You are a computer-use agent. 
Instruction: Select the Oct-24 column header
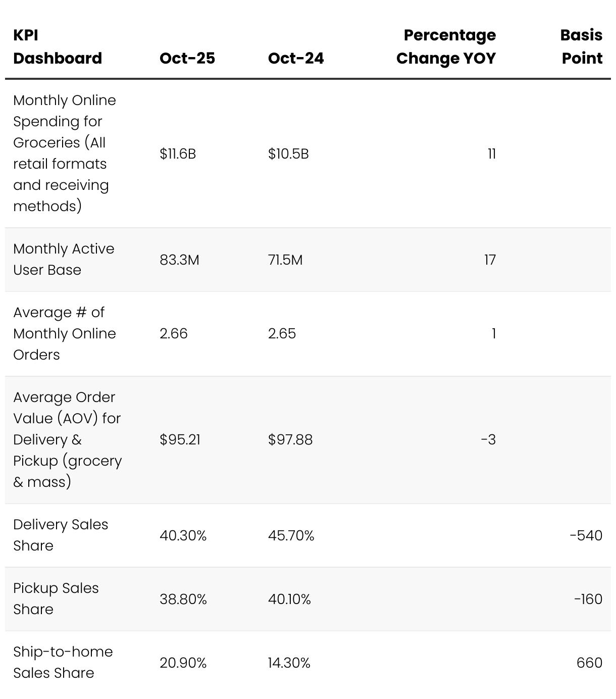296,58
